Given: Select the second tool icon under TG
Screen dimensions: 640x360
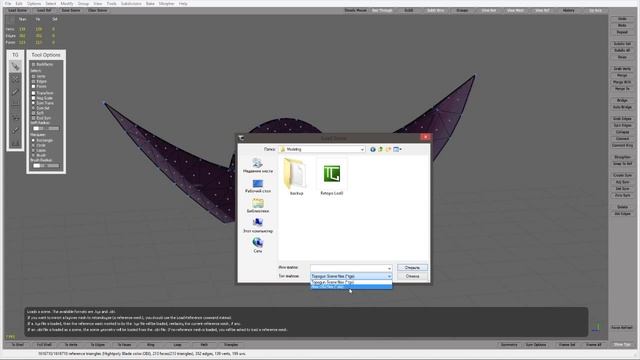Looking at the screenshot, I should (x=15, y=79).
